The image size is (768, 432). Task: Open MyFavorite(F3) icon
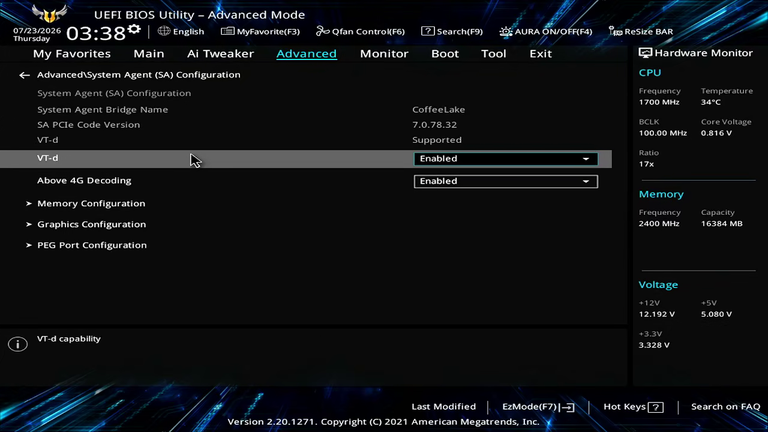227,31
